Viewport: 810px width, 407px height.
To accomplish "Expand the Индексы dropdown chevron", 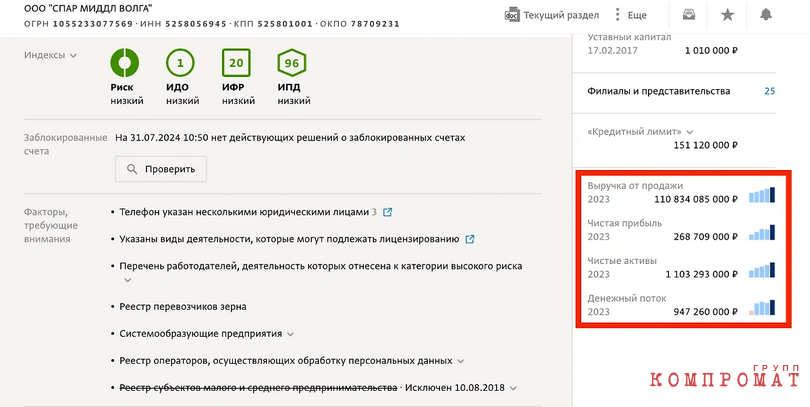I will (x=73, y=55).
